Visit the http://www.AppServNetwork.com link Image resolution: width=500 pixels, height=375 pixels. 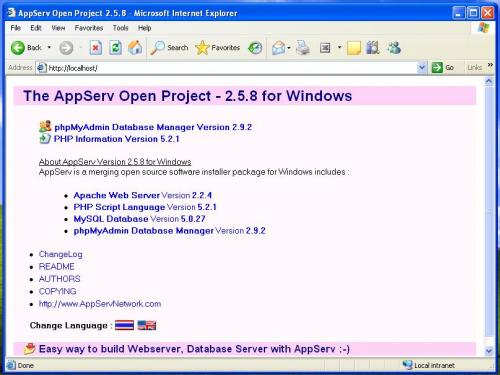tap(100, 304)
